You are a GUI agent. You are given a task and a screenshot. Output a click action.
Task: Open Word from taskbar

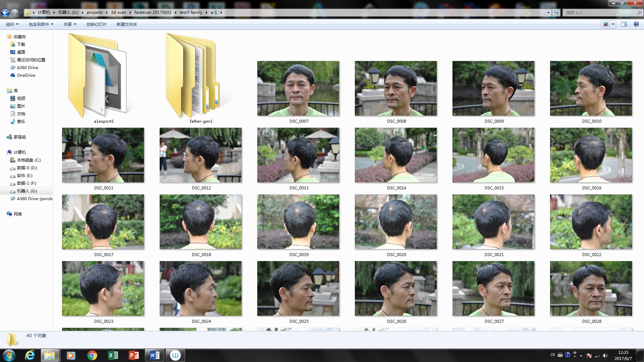tap(155, 355)
